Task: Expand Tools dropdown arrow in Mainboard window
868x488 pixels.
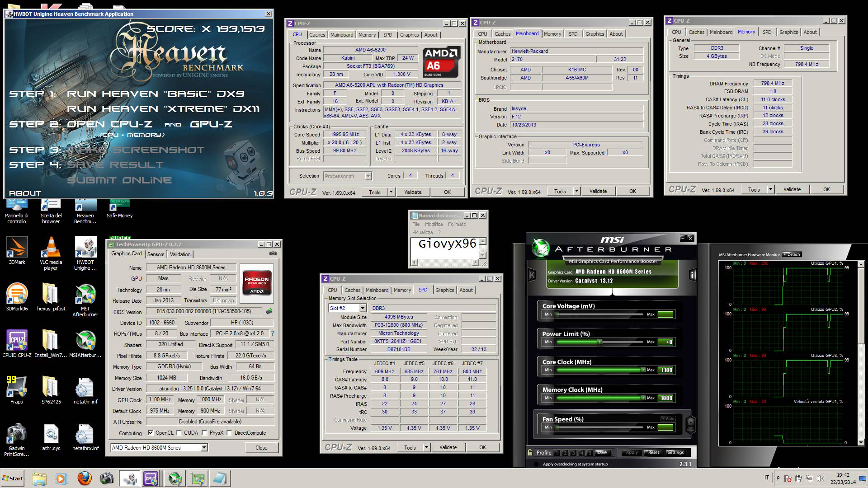Action: (576, 191)
